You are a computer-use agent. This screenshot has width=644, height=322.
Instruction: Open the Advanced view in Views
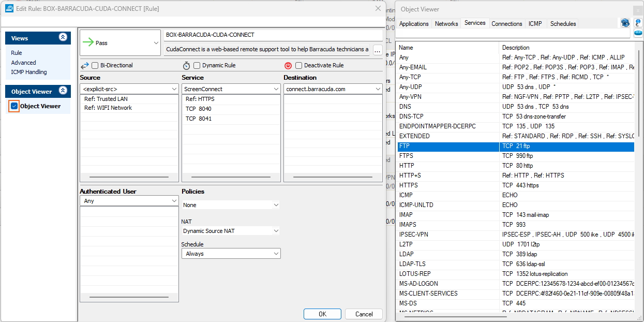(x=23, y=63)
